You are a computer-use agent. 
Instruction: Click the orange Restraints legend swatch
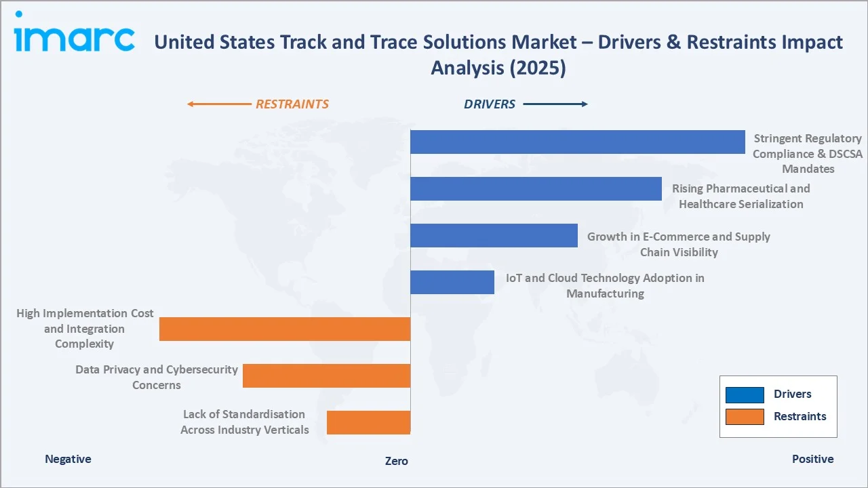(x=745, y=417)
